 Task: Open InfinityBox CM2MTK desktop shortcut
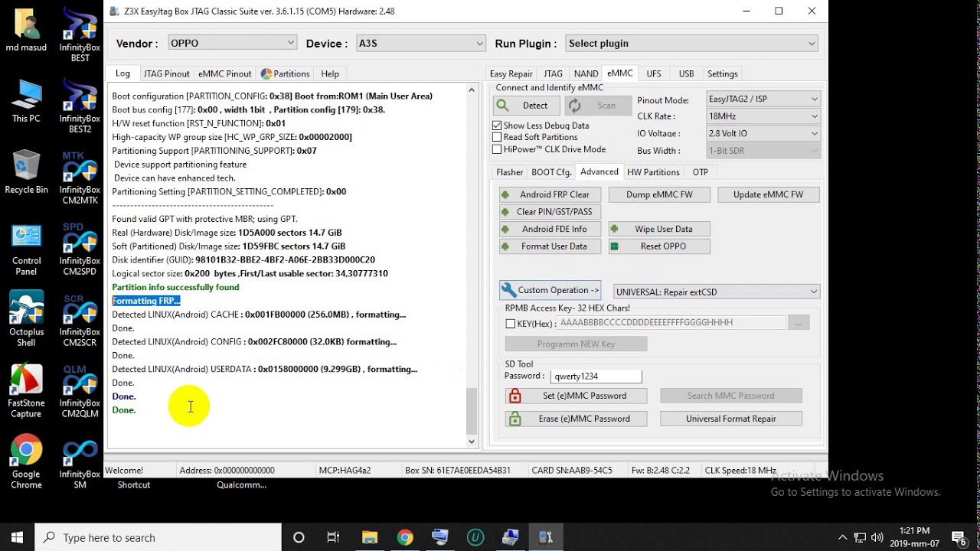coord(80,177)
